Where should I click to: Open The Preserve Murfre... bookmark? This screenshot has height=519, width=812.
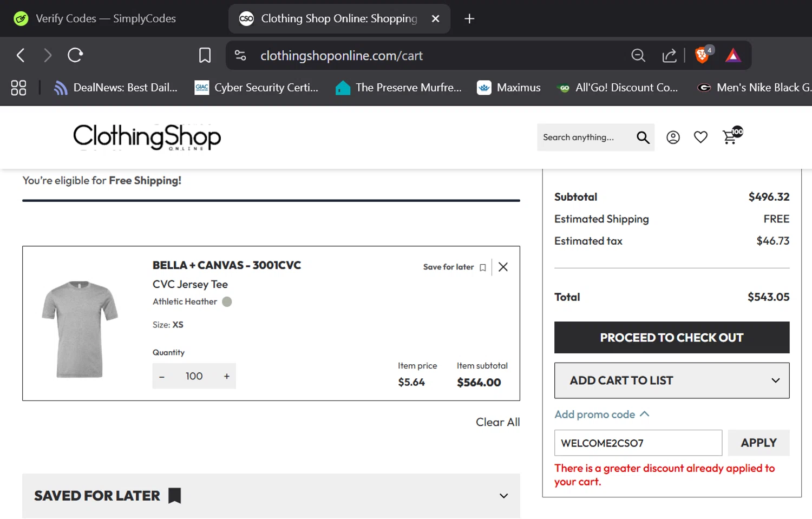(x=398, y=88)
